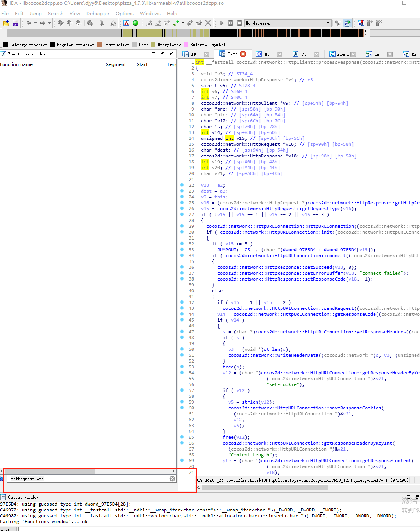
Task: Click the jump down arrow icon
Action: tap(102, 23)
